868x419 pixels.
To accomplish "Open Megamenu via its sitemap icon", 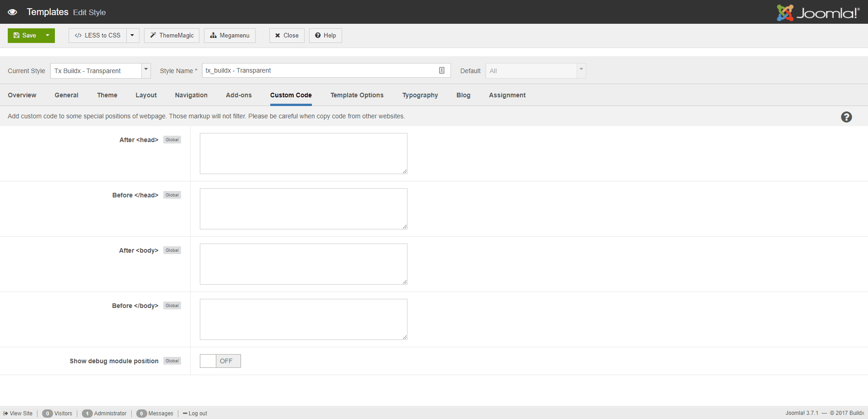I will click(213, 35).
